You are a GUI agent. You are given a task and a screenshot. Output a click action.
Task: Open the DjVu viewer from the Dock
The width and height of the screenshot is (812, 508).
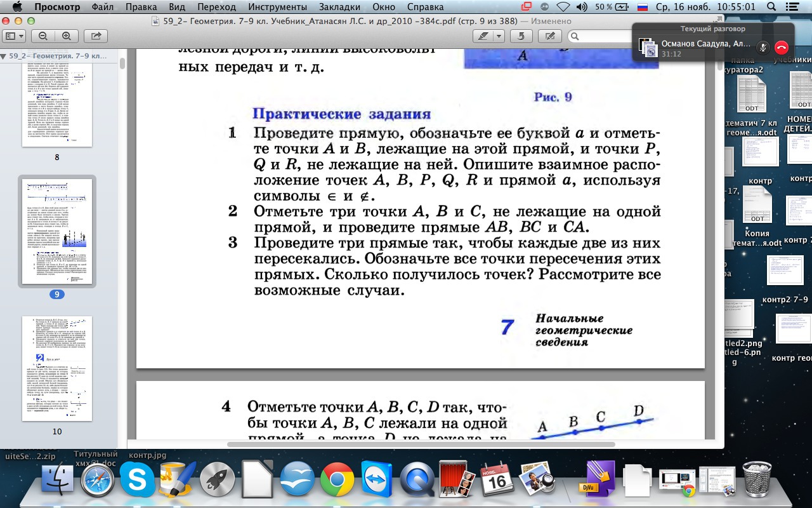click(x=597, y=479)
